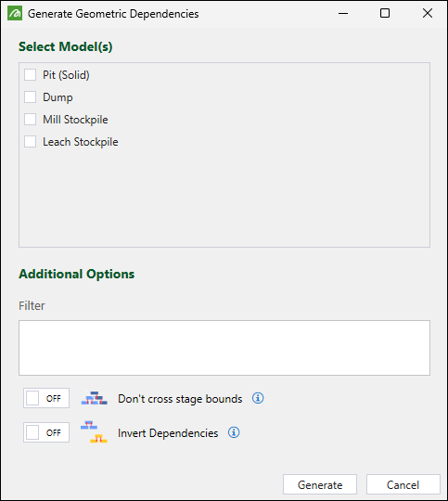Image resolution: width=448 pixels, height=501 pixels.
Task: Click the Invert Dependencies label text
Action: click(x=168, y=433)
